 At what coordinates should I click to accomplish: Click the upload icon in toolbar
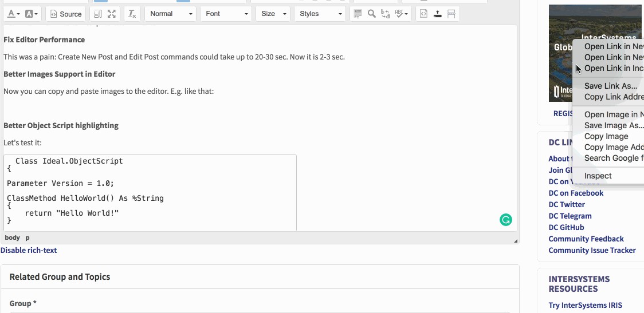[x=438, y=14]
